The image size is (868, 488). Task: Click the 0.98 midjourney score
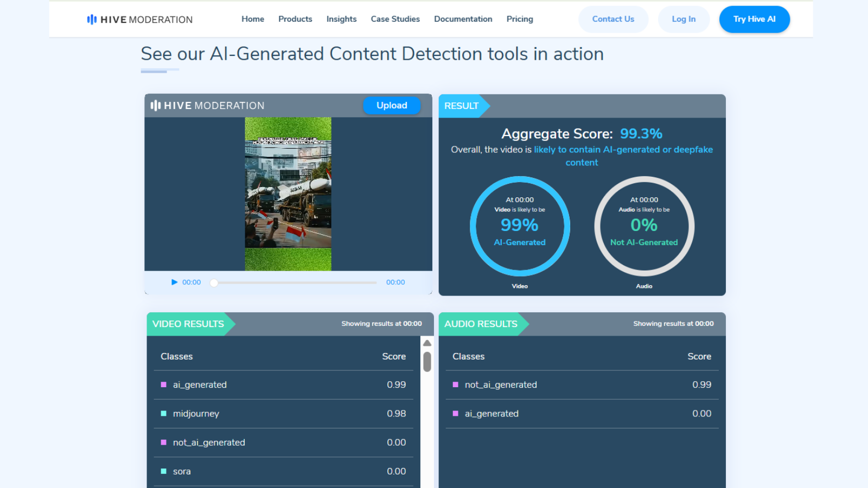coord(396,413)
